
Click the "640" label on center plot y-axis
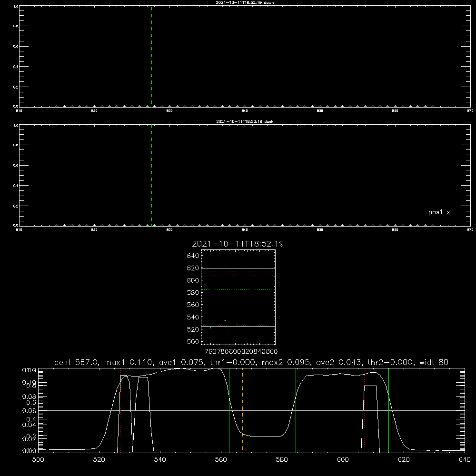pyautogui.click(x=193, y=256)
